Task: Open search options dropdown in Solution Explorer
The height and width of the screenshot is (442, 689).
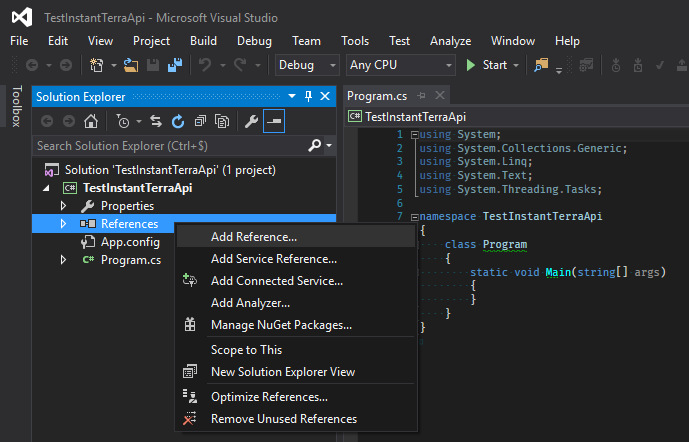Action: pyautogui.click(x=329, y=145)
